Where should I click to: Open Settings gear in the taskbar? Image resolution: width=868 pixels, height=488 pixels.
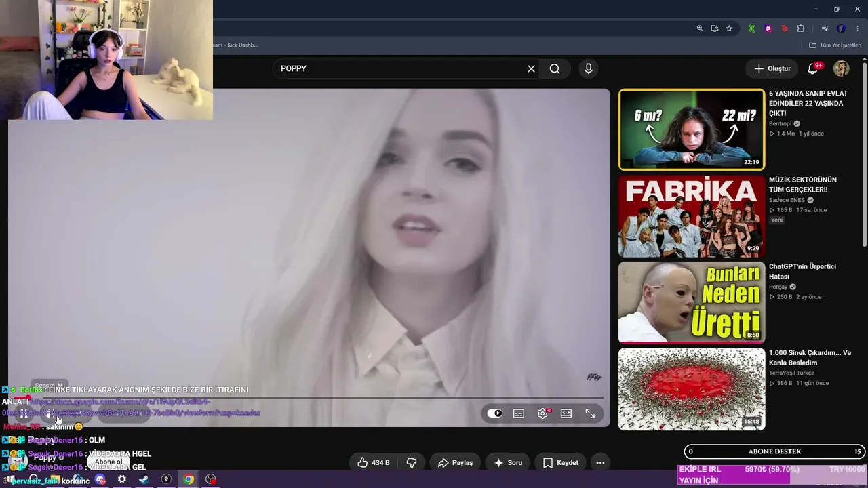tap(122, 479)
